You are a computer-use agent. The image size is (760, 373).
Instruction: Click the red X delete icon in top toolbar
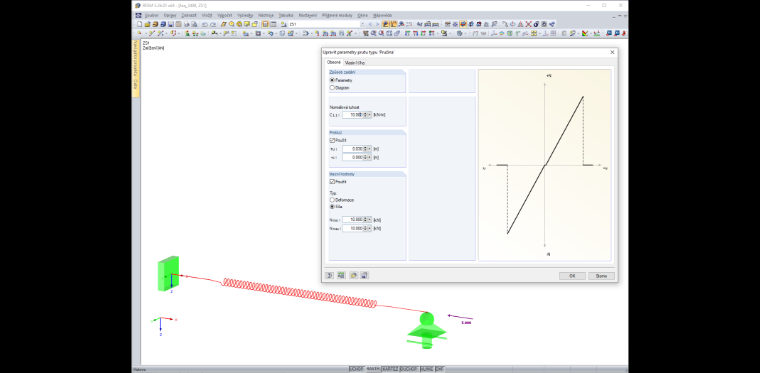[528, 24]
